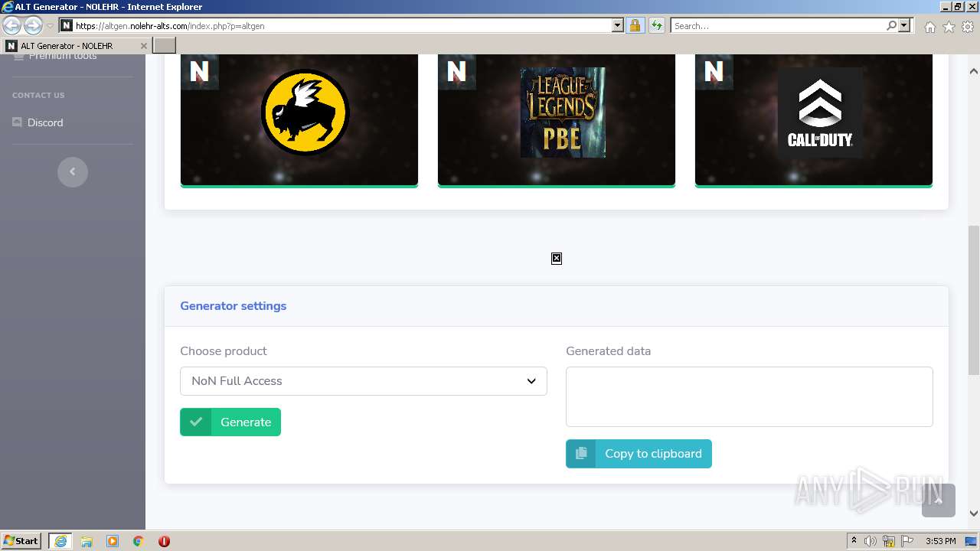Open the League of Legends PBE card

(557, 120)
